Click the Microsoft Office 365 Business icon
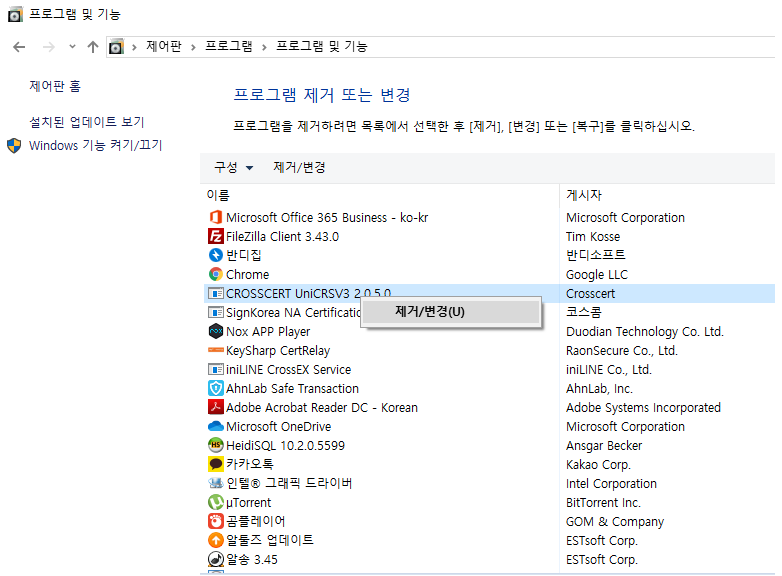The image size is (782, 576). click(x=215, y=217)
